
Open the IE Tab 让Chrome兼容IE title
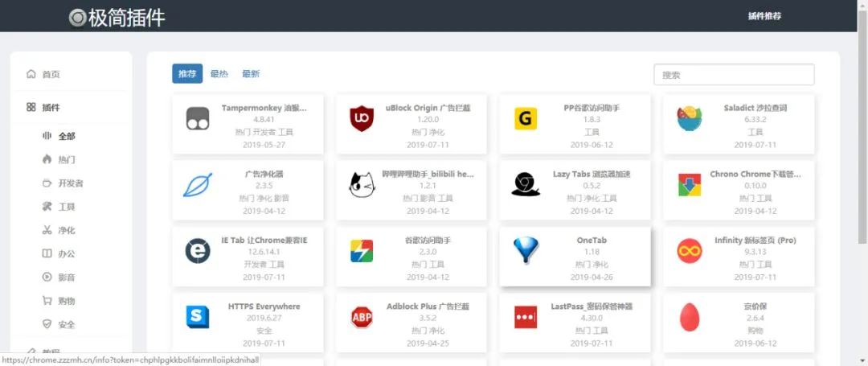[x=264, y=241]
